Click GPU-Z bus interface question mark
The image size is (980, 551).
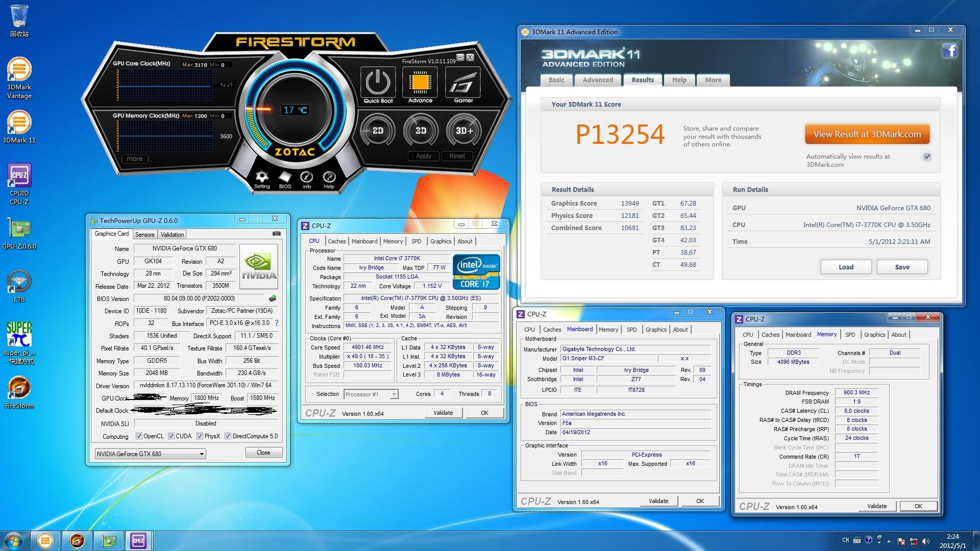coord(277,323)
